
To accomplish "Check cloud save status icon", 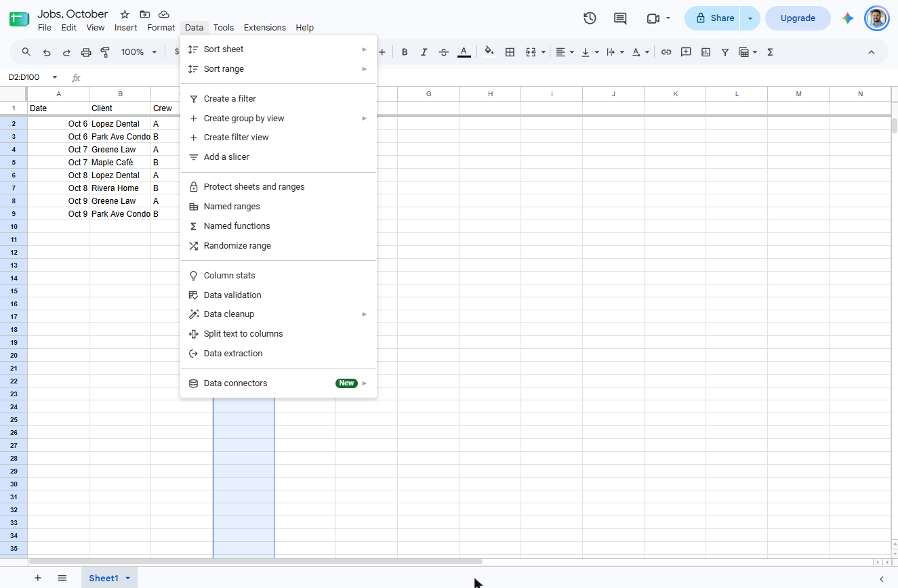I will (x=164, y=14).
